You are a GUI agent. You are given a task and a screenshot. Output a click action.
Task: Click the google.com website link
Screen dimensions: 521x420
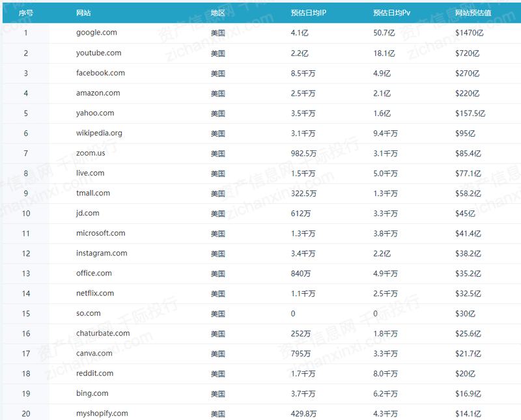pyautogui.click(x=96, y=33)
